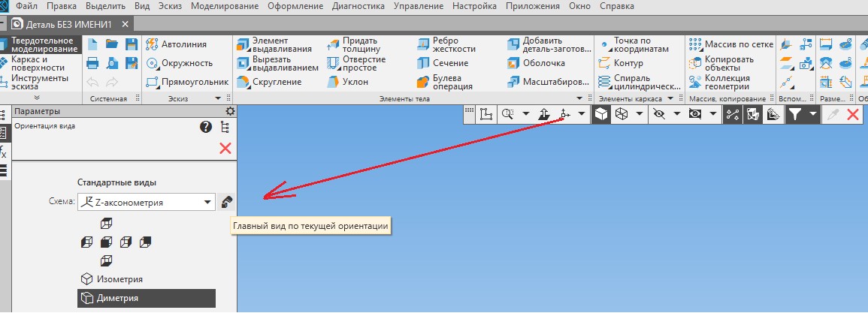Click the help question mark in Параметры panel
Screen dimensions: 868x313
[206, 127]
